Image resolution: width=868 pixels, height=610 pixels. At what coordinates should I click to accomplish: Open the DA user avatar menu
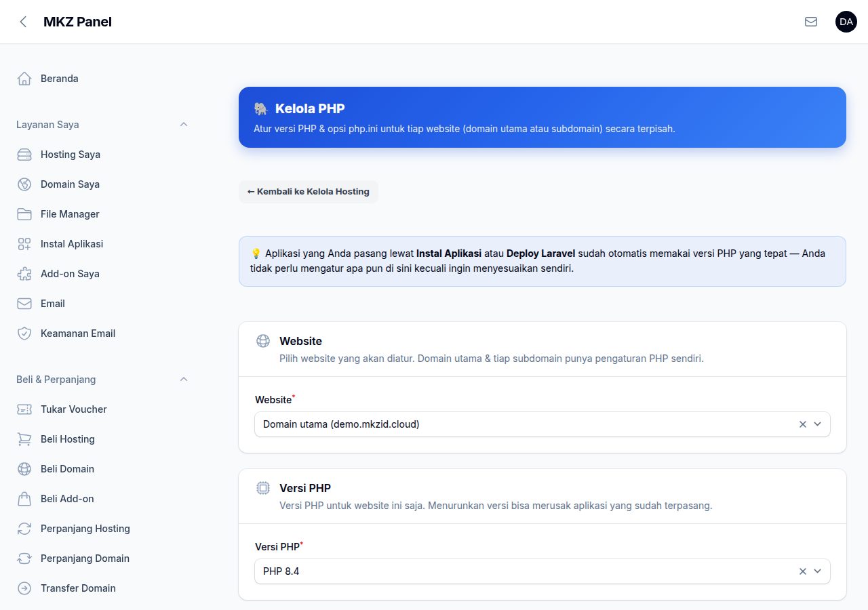pos(846,22)
